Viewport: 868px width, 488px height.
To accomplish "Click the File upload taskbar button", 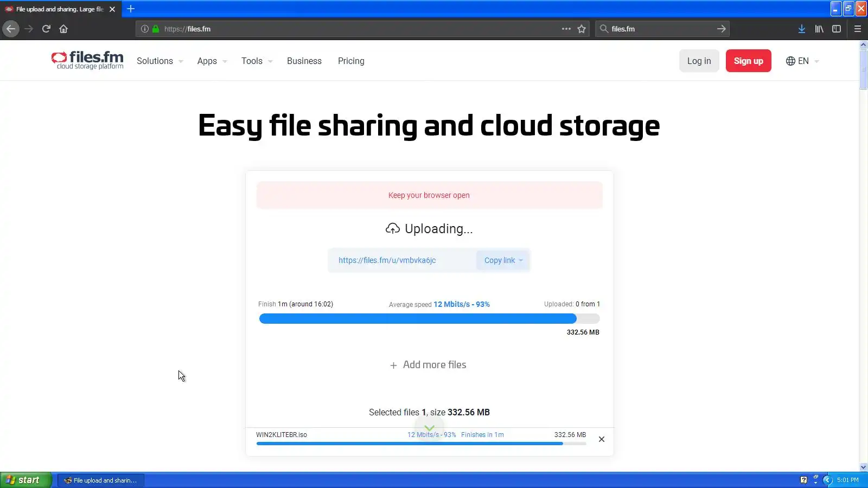I will tap(101, 480).
